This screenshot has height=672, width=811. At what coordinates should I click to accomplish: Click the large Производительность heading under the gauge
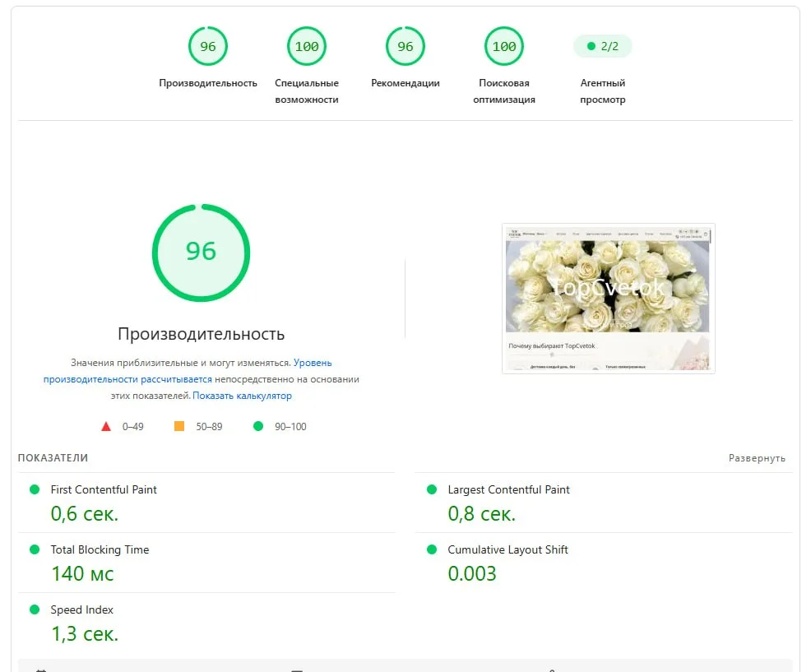[x=202, y=334]
